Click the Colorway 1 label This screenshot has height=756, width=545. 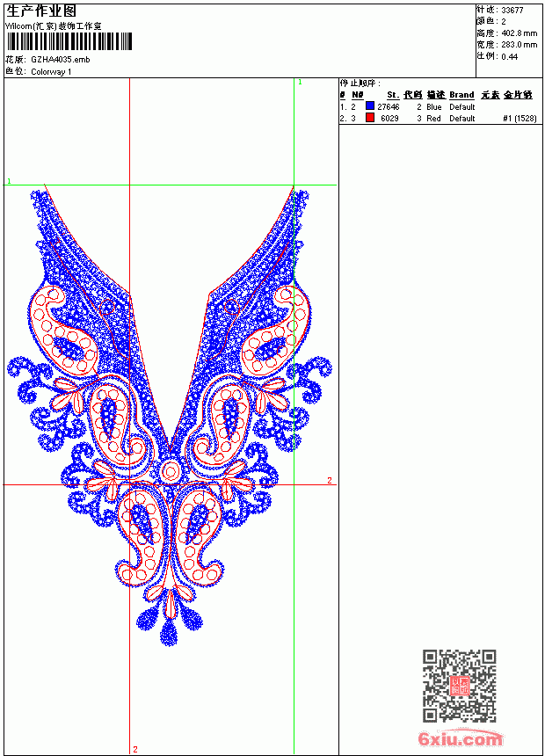tap(51, 72)
